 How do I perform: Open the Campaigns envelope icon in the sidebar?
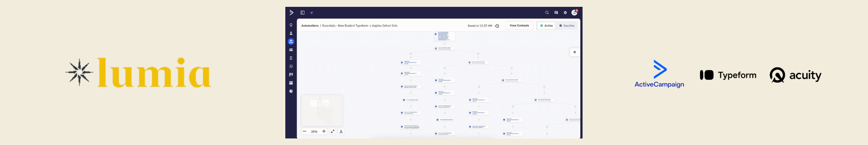click(x=291, y=50)
